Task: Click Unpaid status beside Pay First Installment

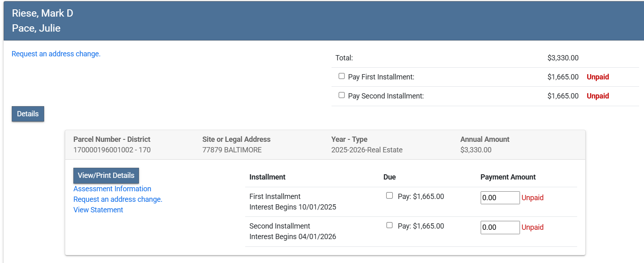Action: 598,77
